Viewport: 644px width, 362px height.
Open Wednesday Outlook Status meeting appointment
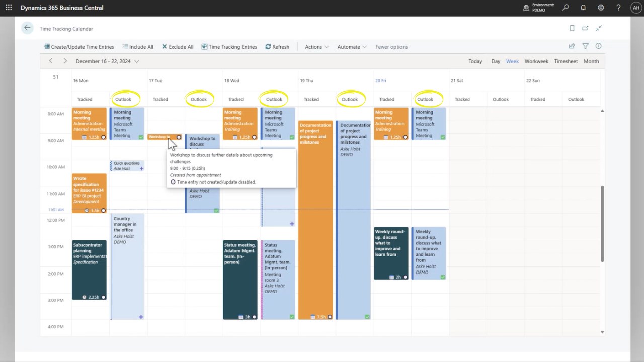278,280
